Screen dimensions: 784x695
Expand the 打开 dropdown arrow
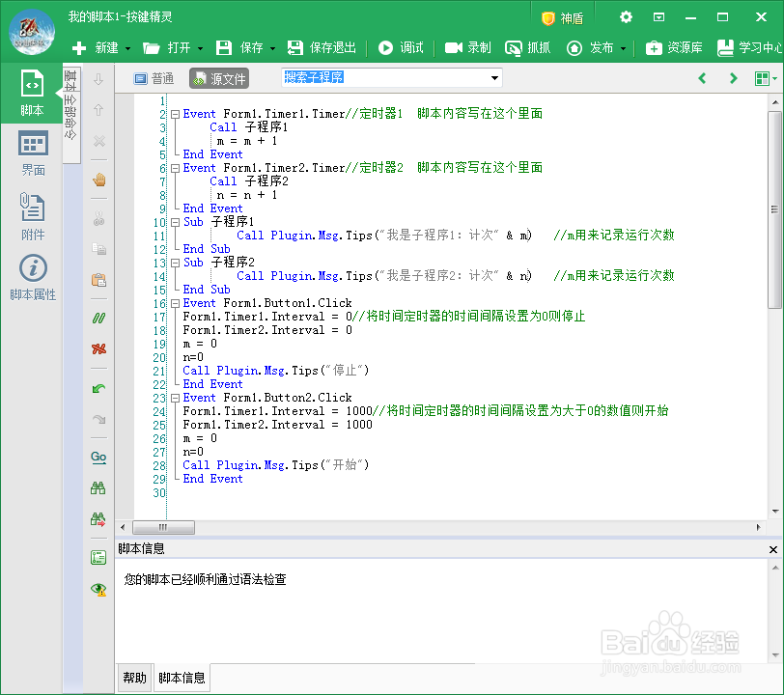point(200,48)
